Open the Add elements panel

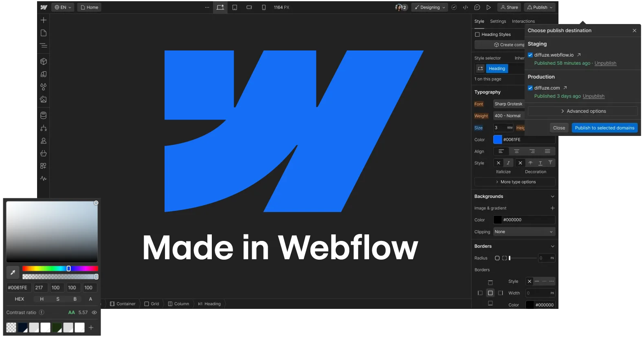[44, 20]
